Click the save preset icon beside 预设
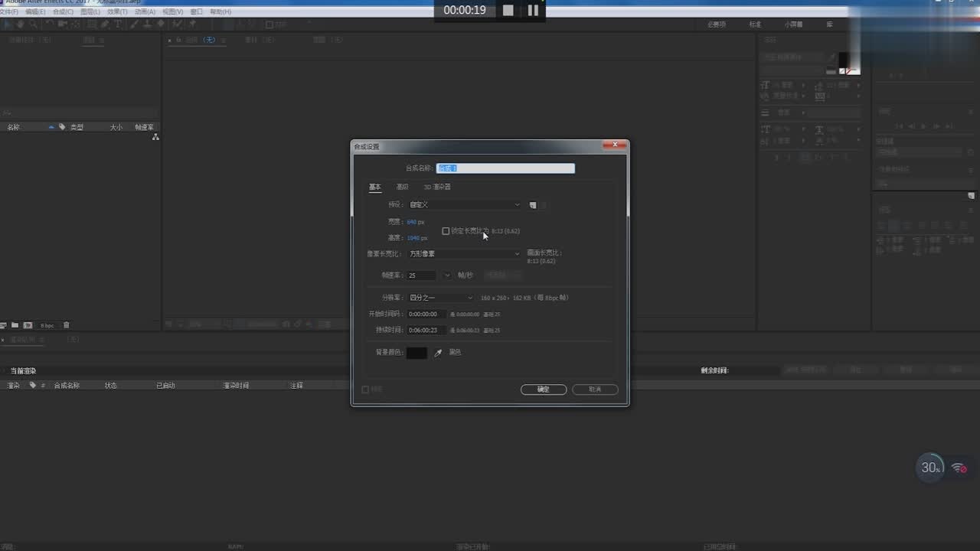The width and height of the screenshot is (980, 551). pyautogui.click(x=533, y=205)
